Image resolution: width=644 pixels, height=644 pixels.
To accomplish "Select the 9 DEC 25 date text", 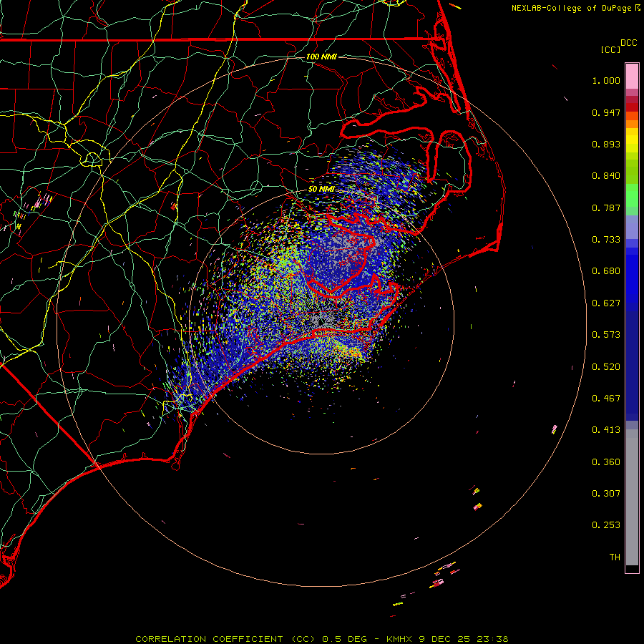I will [445, 639].
